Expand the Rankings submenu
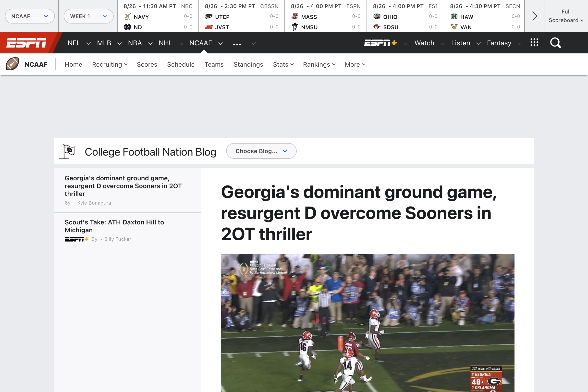Screen dimensions: 588x392 (319, 64)
